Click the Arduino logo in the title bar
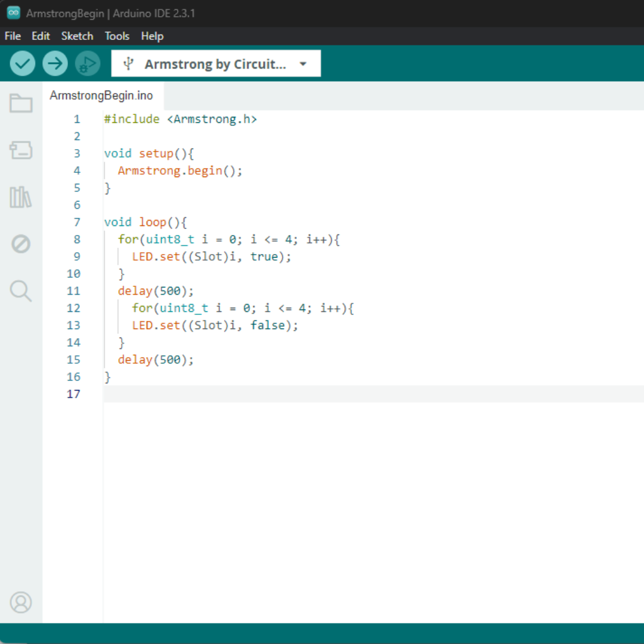 coord(13,12)
